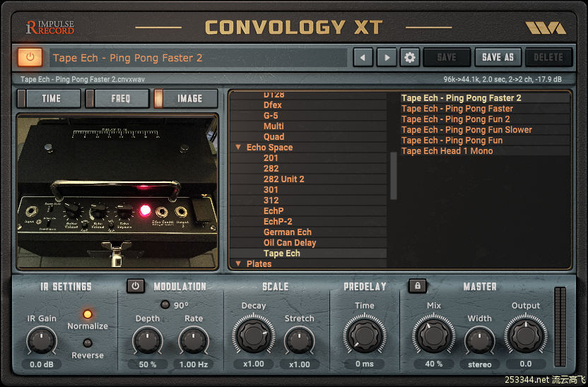
Task: Click the tape echo device photo
Action: pyautogui.click(x=117, y=191)
